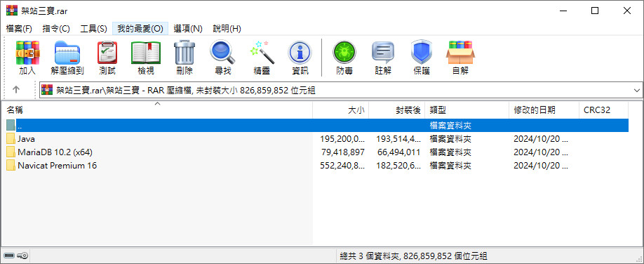Sort by 封裝後 column header

coord(397,110)
